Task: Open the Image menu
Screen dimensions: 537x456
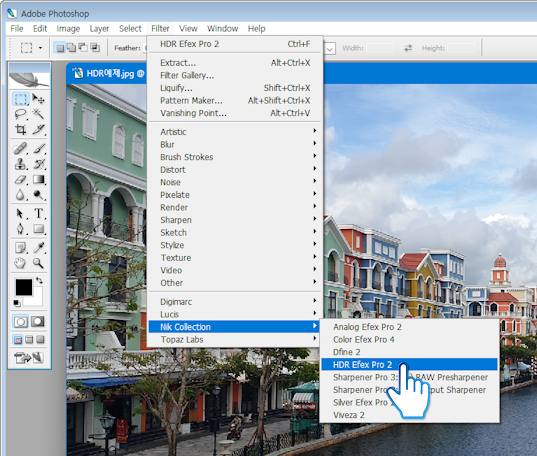Action: 68,29
